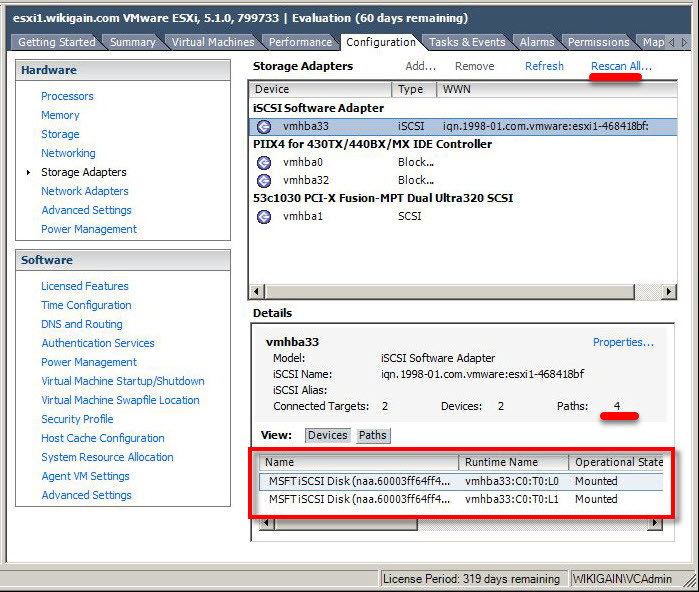Viewport: 699px width, 592px height.
Task: Select the Configuration tab
Action: [x=381, y=42]
